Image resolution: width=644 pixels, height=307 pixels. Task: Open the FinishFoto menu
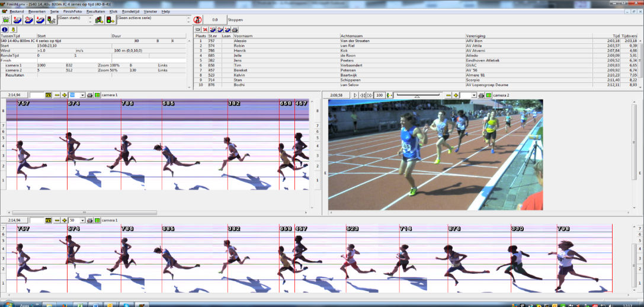tap(72, 11)
